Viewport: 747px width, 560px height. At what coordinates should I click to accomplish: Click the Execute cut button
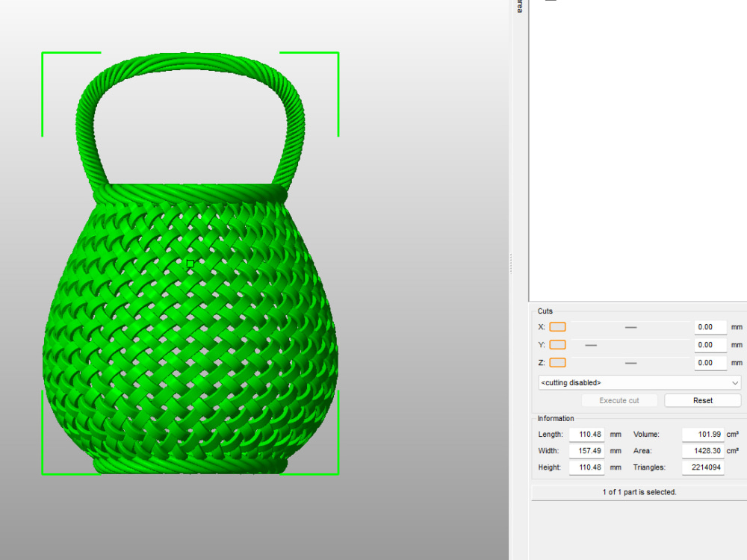(619, 400)
